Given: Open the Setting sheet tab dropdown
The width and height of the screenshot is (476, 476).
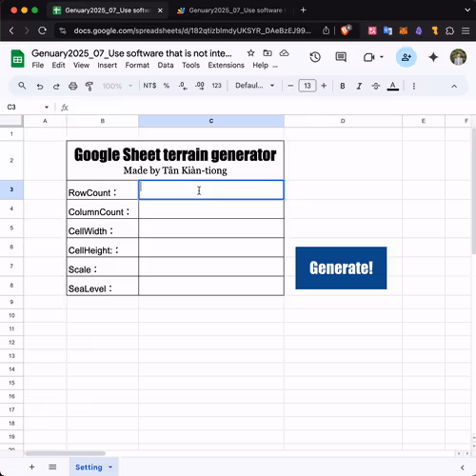Looking at the screenshot, I should [x=110, y=467].
